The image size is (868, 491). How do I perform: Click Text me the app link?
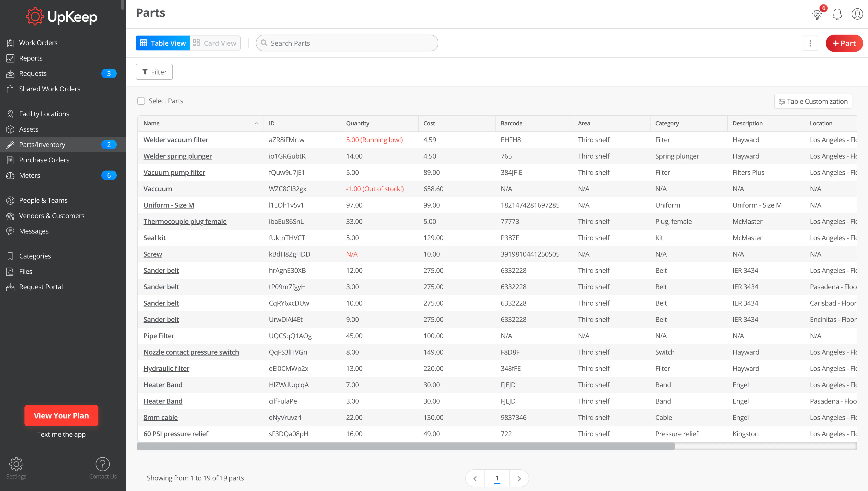tap(61, 434)
